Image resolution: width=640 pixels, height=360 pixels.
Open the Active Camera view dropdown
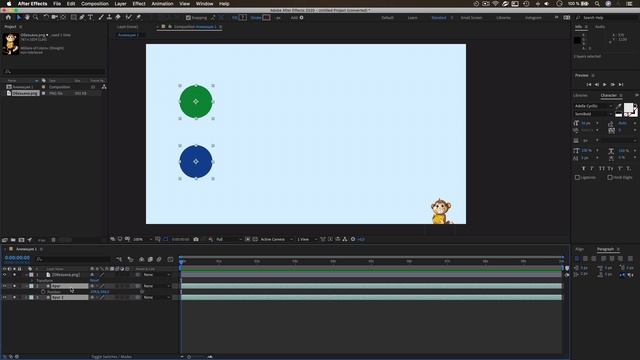point(276,240)
